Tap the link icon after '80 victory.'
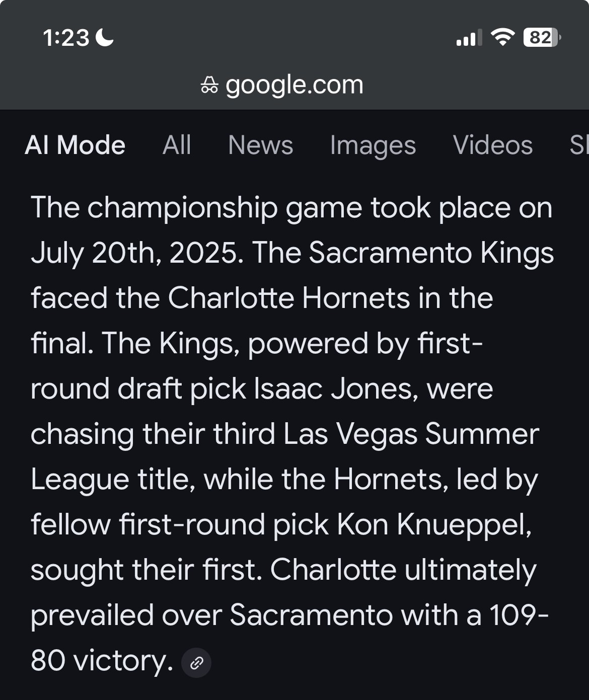589x700 pixels. [196, 663]
